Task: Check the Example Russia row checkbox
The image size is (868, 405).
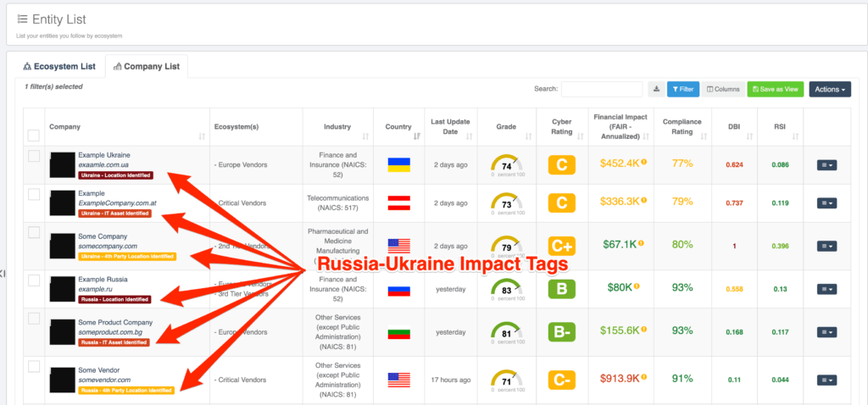Action: [34, 280]
